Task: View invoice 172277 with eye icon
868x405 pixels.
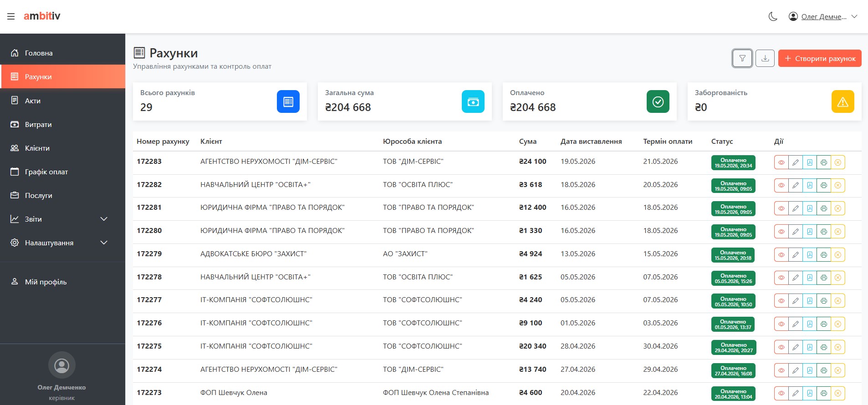Action: [x=781, y=301]
